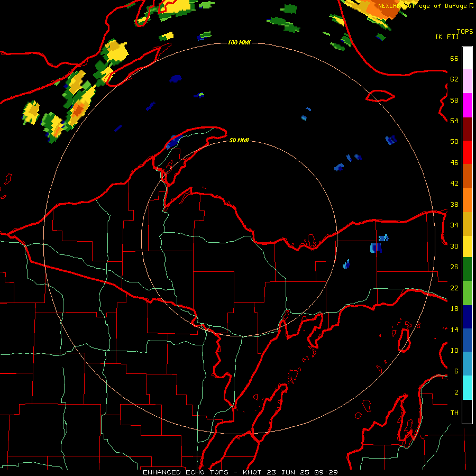Click the yellow legend swatch
The width and height of the screenshot is (476, 476).
tap(467, 246)
